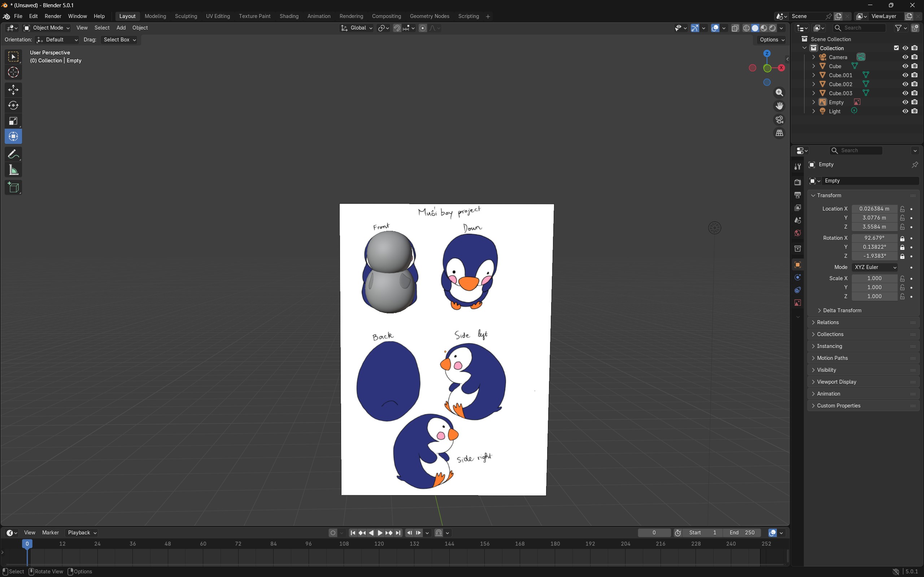Open the World properties tab icon

[798, 233]
